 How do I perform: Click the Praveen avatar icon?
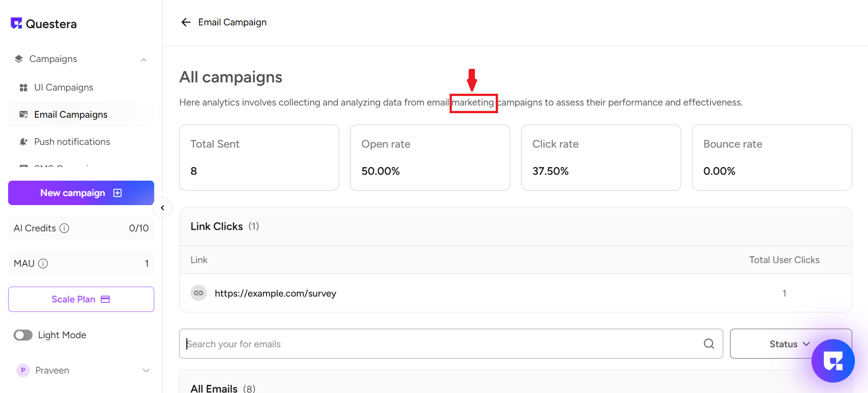(x=23, y=370)
